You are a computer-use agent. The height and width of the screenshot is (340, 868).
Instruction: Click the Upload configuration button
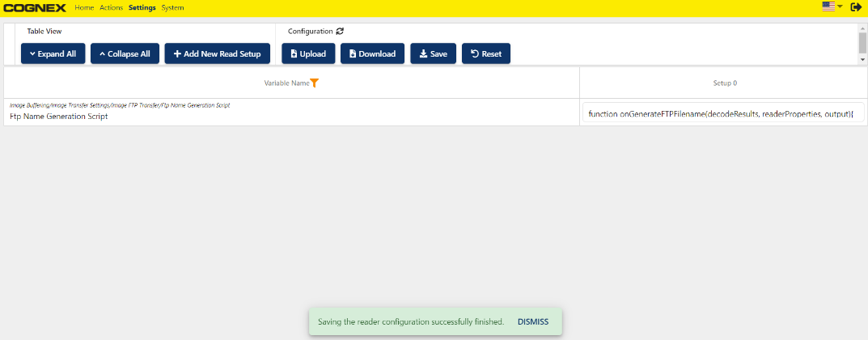tap(308, 53)
